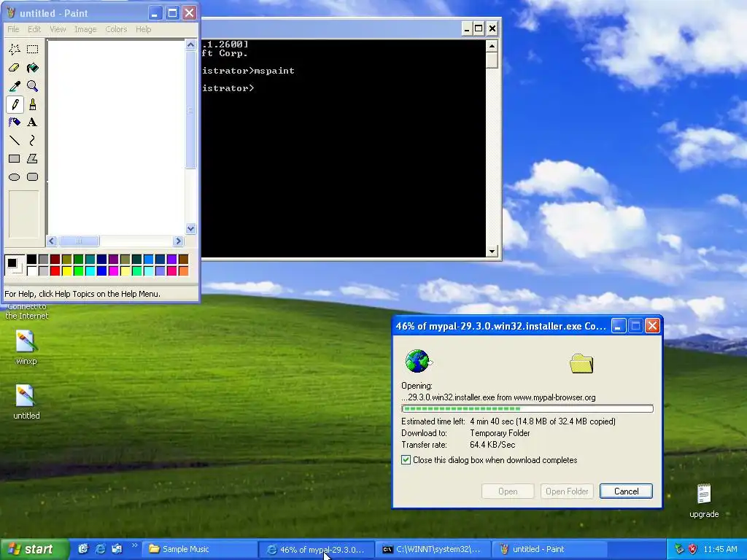Screen dimensions: 747x560
Task: Open Outlook Express from Quick Launch
Action: pyautogui.click(x=117, y=549)
